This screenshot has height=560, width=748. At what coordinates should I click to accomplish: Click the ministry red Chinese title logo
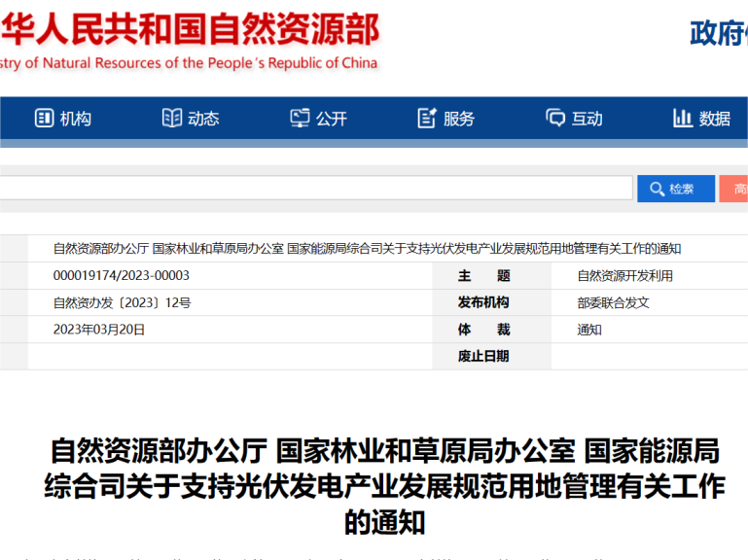[x=190, y=29]
